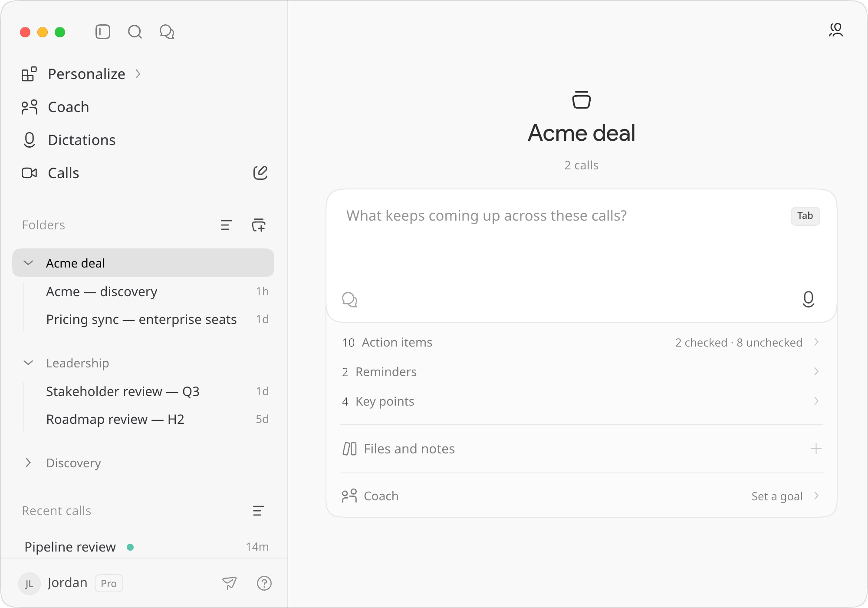Sort folders using the filter lines icon

226,225
